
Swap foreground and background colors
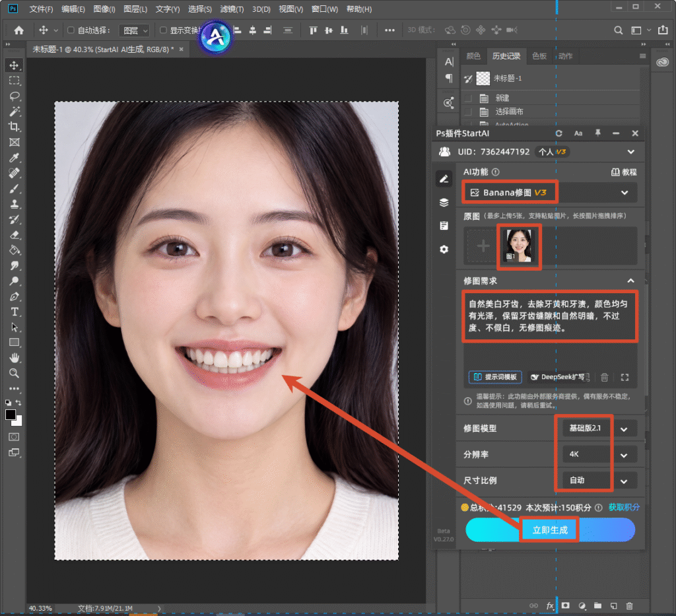pyautogui.click(x=18, y=402)
